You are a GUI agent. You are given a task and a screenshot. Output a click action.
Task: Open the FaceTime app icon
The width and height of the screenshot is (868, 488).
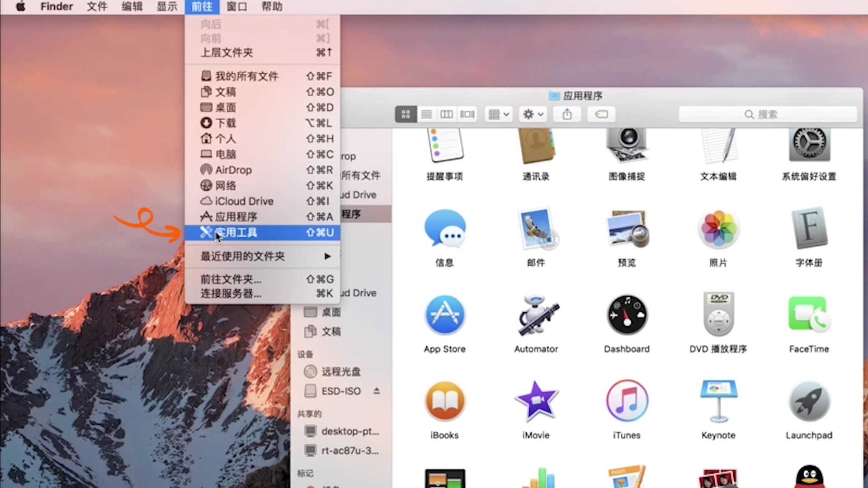click(809, 314)
